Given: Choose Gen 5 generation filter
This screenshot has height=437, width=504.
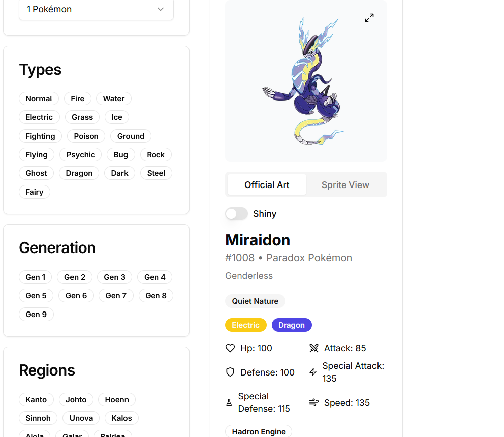Looking at the screenshot, I should [x=36, y=296].
